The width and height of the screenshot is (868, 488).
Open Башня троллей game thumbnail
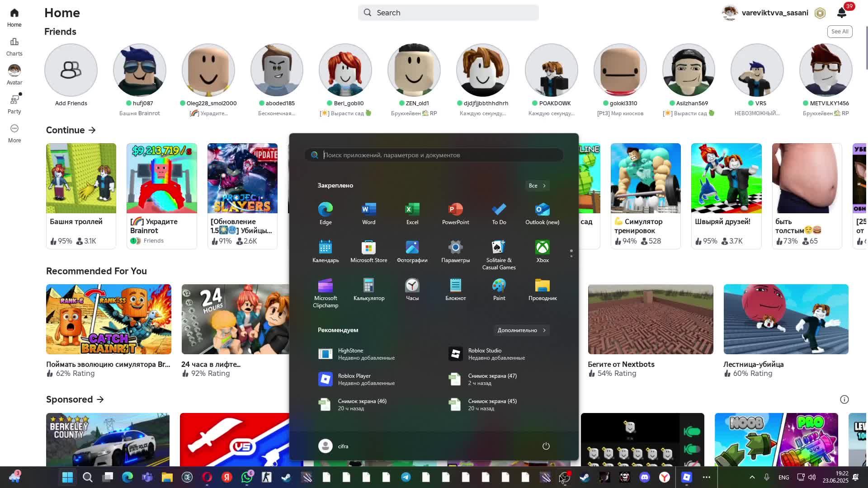81,178
